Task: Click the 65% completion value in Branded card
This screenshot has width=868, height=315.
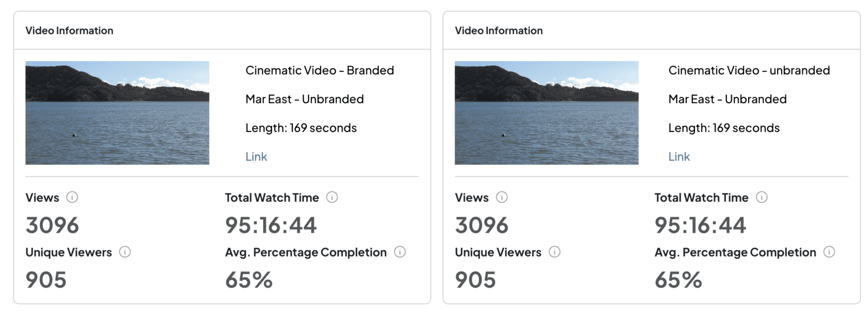Action: 249,280
